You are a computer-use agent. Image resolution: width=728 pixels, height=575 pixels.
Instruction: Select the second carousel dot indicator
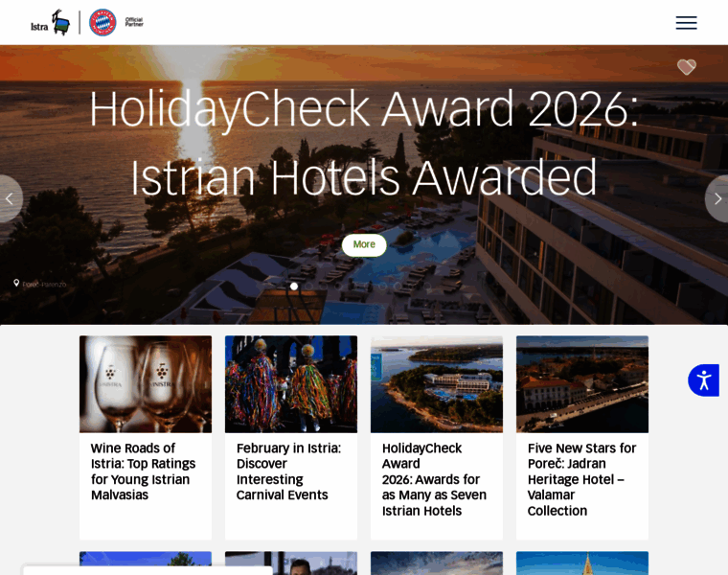[x=308, y=287]
